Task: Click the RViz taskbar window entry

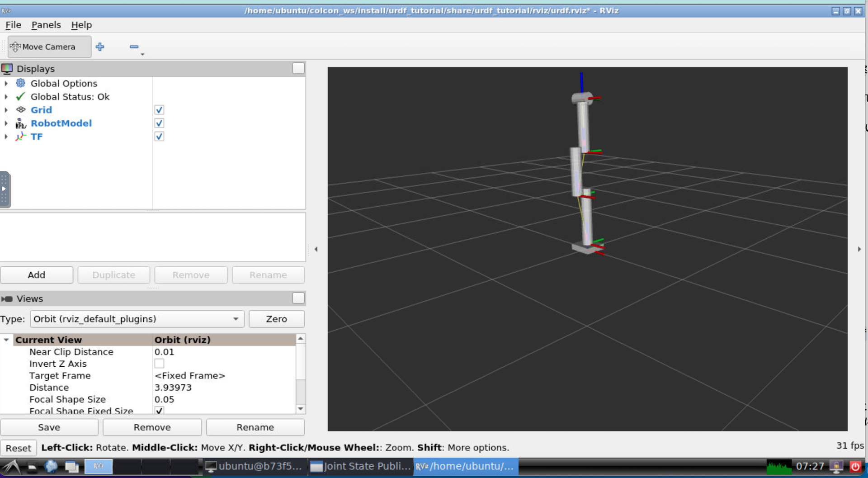Action: [466, 466]
